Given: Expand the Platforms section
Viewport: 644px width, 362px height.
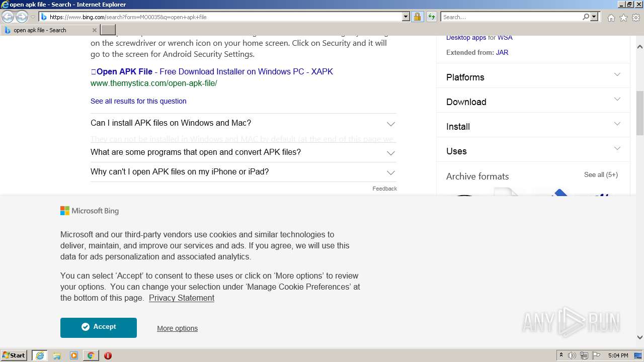Looking at the screenshot, I should [533, 77].
